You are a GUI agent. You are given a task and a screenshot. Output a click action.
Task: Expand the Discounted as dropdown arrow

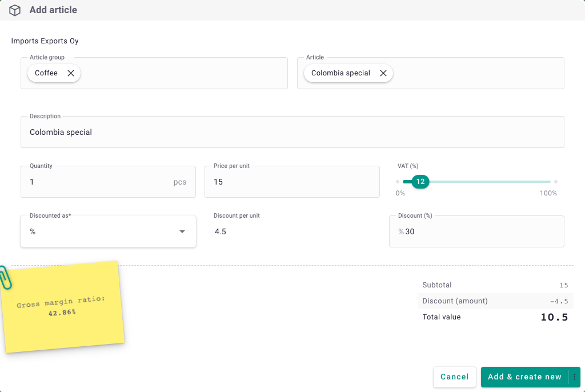[x=182, y=231]
